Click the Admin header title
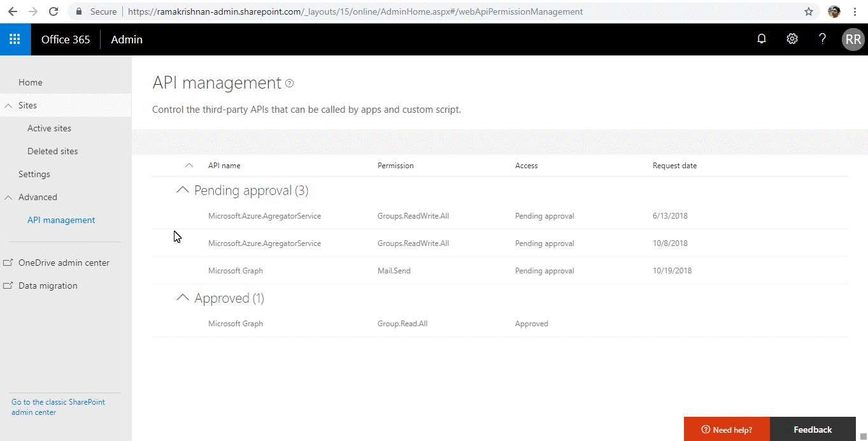This screenshot has height=441, width=868. pyautogui.click(x=127, y=40)
